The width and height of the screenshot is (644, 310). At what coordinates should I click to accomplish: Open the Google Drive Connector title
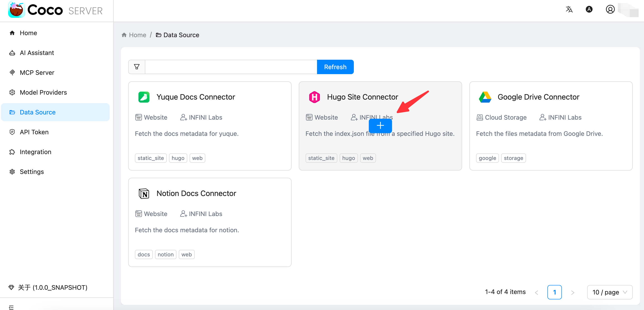point(538,97)
